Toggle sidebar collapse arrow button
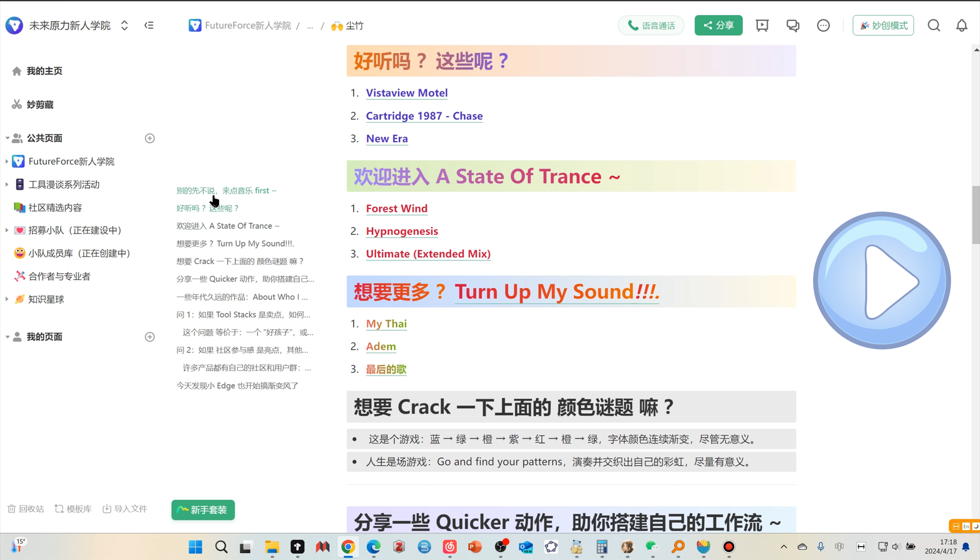Image resolution: width=980 pixels, height=560 pixels. point(149,25)
